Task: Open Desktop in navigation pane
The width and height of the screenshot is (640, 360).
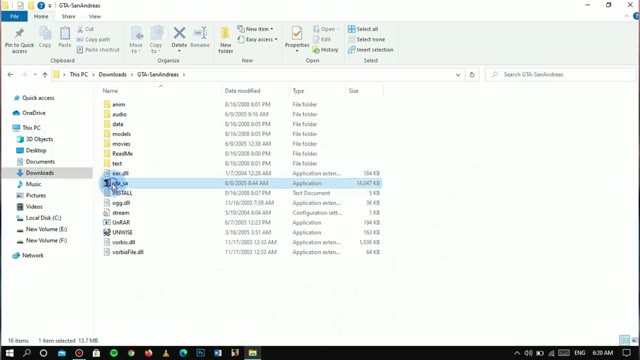Action: point(31,150)
